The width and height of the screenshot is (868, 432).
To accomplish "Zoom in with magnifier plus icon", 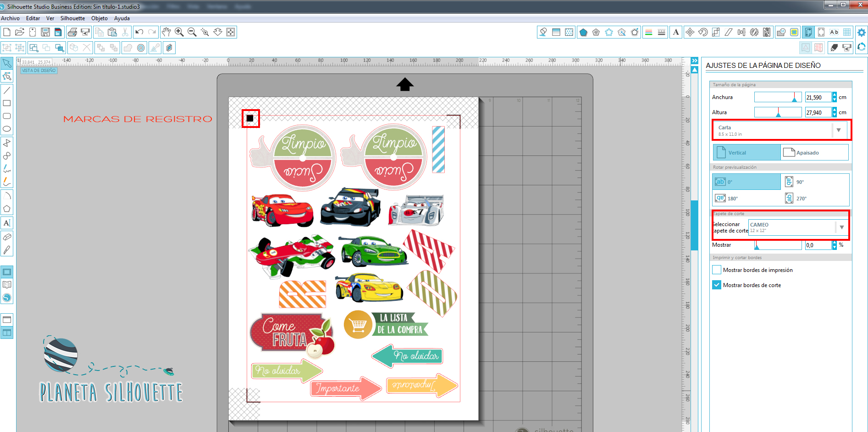I will [179, 32].
